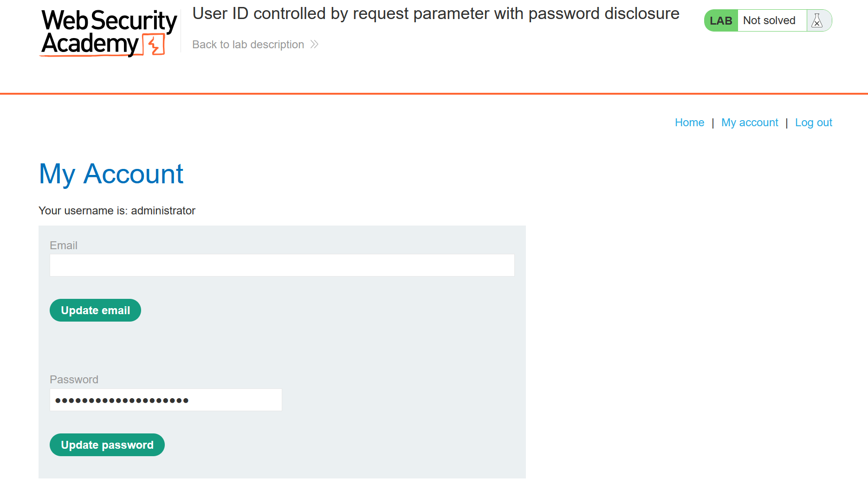868x497 pixels.
Task: Click the Password field label
Action: coord(74,380)
